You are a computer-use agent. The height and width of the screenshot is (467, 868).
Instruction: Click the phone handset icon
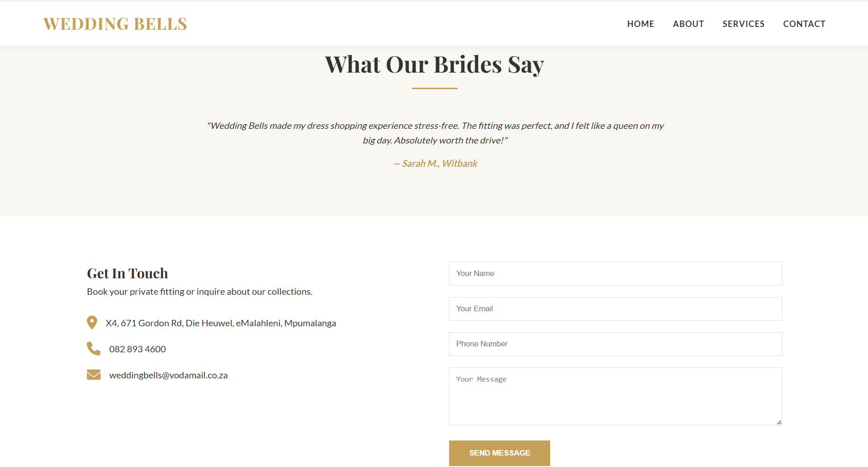click(x=94, y=349)
